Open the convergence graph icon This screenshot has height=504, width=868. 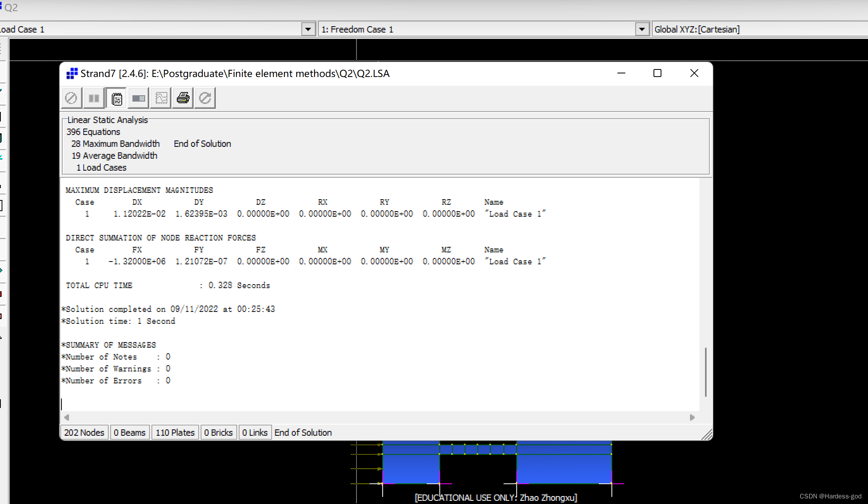[161, 98]
